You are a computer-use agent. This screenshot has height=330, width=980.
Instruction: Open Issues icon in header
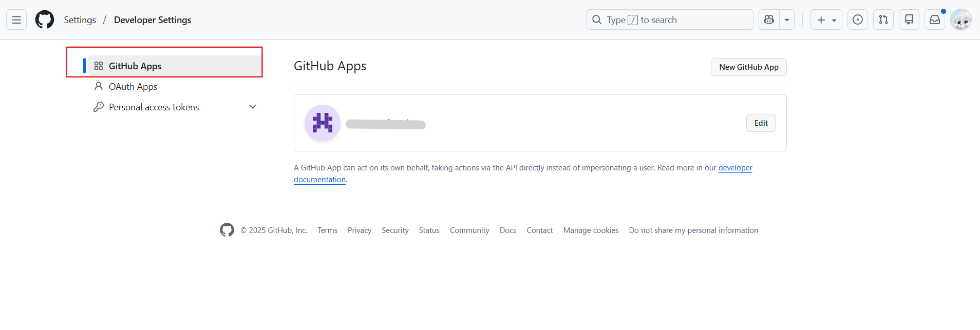click(x=858, y=20)
